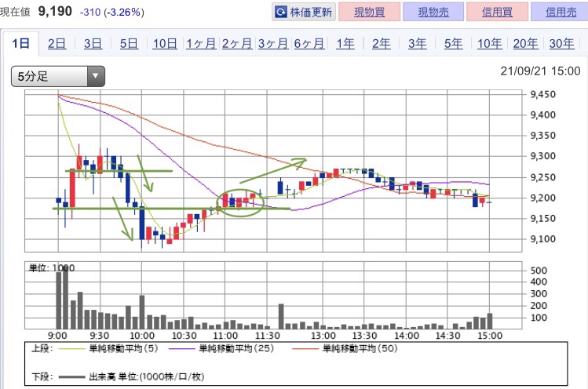Click the 信用売 button
The width and height of the screenshot is (588, 389).
[561, 12]
